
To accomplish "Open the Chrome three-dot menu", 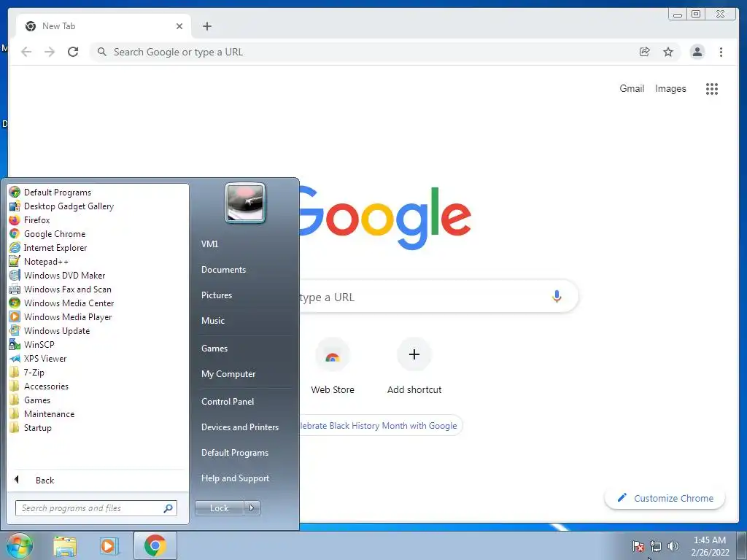I will 721,52.
